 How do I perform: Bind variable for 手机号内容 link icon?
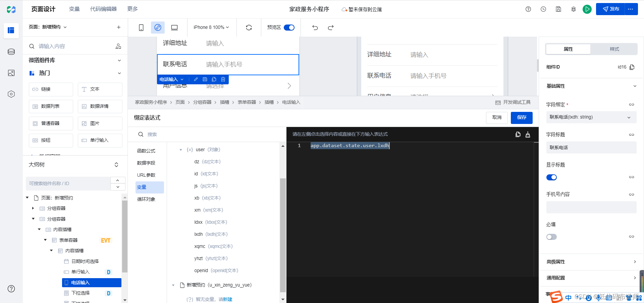(632, 194)
